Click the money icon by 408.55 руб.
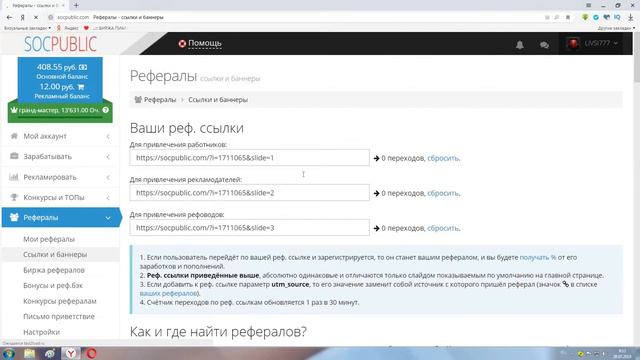The image size is (640, 360). click(x=83, y=67)
